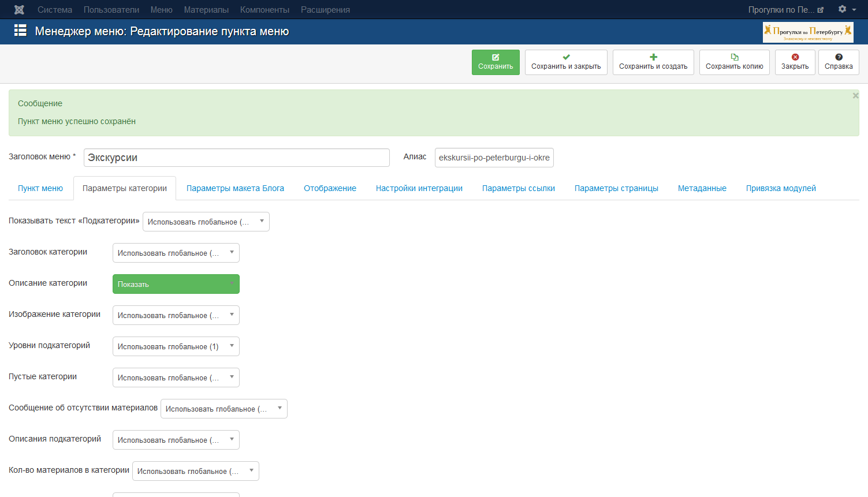Screen dimensions: 868x497
Task: Switch to the Пункт меню tab
Action: (x=40, y=188)
